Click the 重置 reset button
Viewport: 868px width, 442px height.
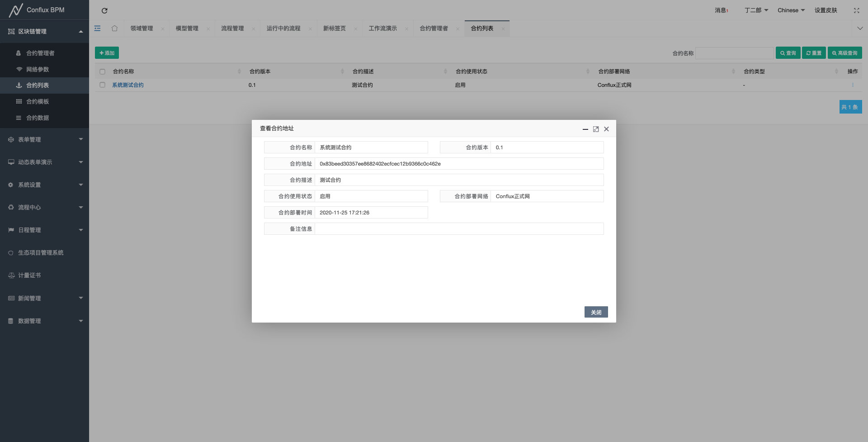tap(814, 53)
